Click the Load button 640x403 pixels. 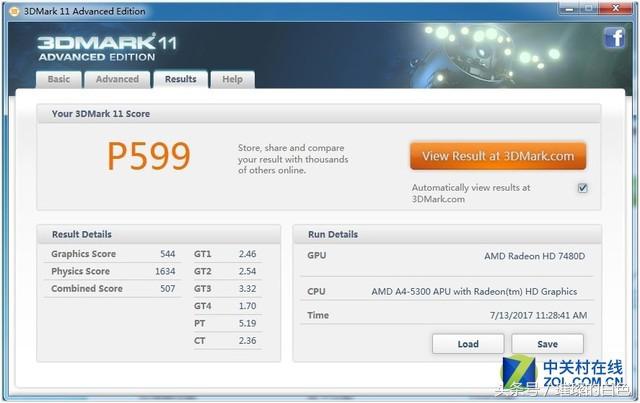pyautogui.click(x=467, y=344)
